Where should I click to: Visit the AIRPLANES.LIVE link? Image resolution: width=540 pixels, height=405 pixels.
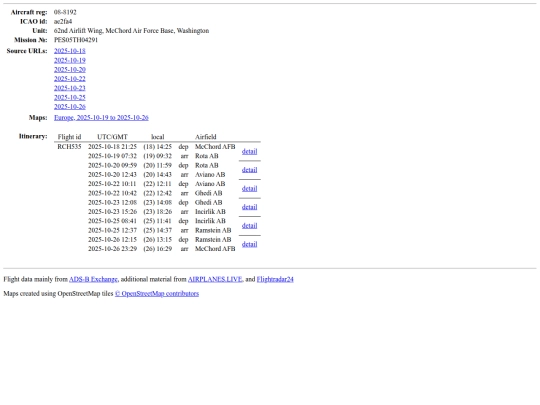click(215, 279)
